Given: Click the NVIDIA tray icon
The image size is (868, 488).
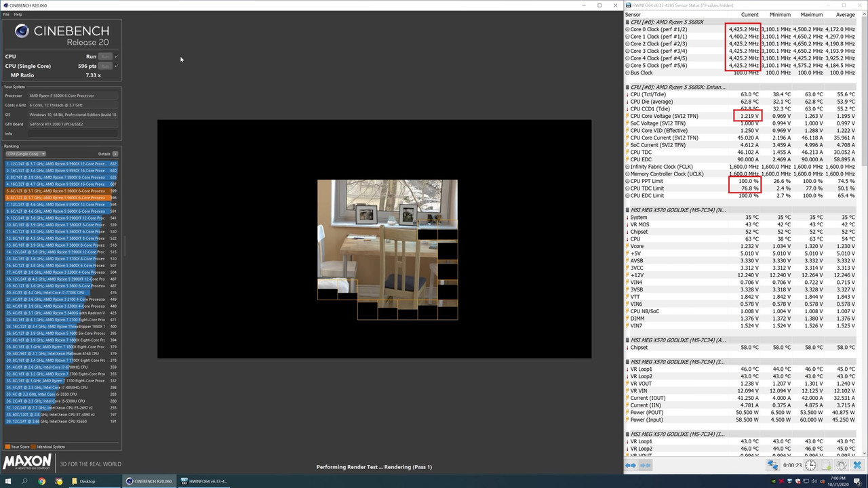Looking at the screenshot, I should coord(773,481).
